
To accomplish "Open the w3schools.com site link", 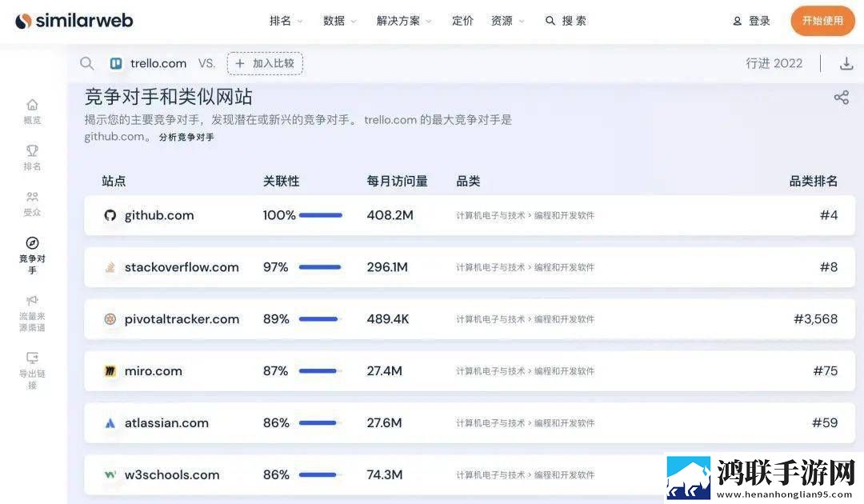I will 172,474.
